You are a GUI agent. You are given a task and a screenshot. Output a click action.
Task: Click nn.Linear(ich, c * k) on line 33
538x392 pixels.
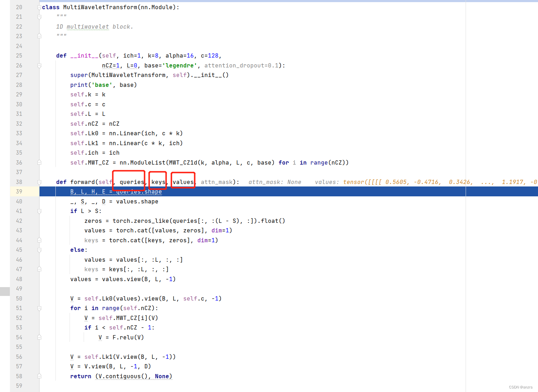point(146,133)
